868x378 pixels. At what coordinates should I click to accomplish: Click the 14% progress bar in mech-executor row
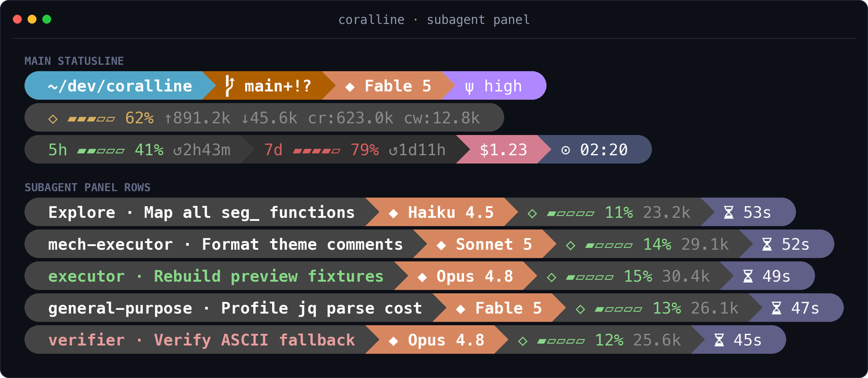[609, 245]
